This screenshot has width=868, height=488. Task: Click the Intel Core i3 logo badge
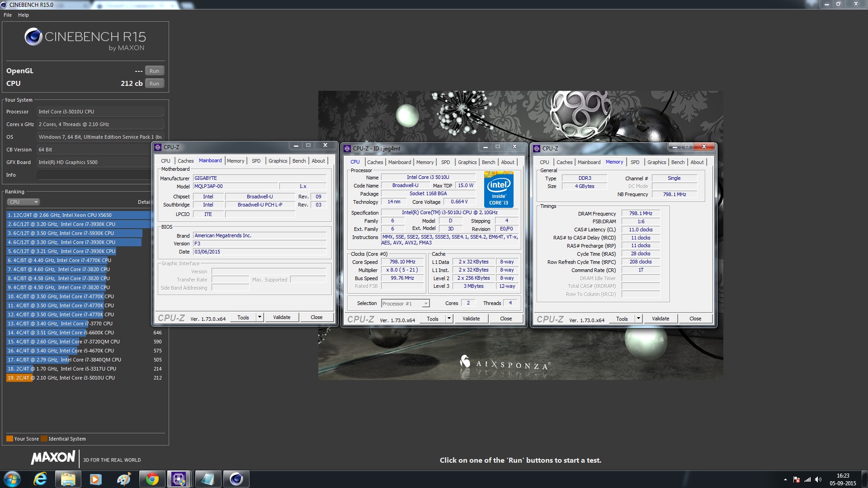[499, 189]
